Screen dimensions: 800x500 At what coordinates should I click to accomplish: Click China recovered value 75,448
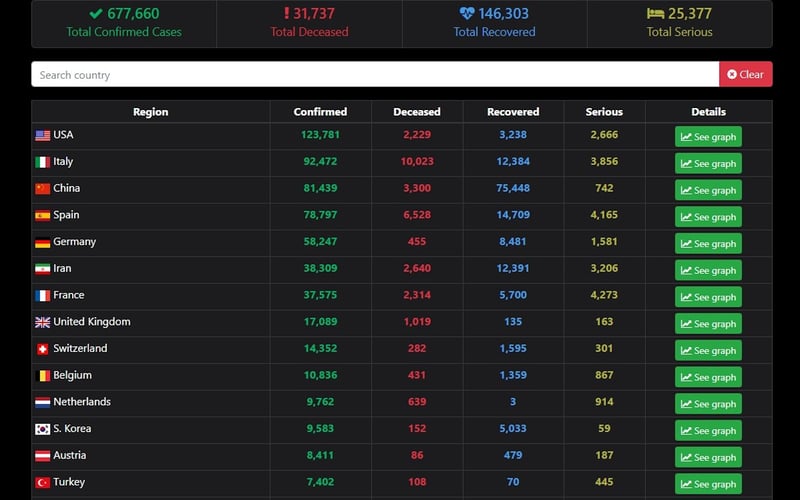pyautogui.click(x=513, y=188)
